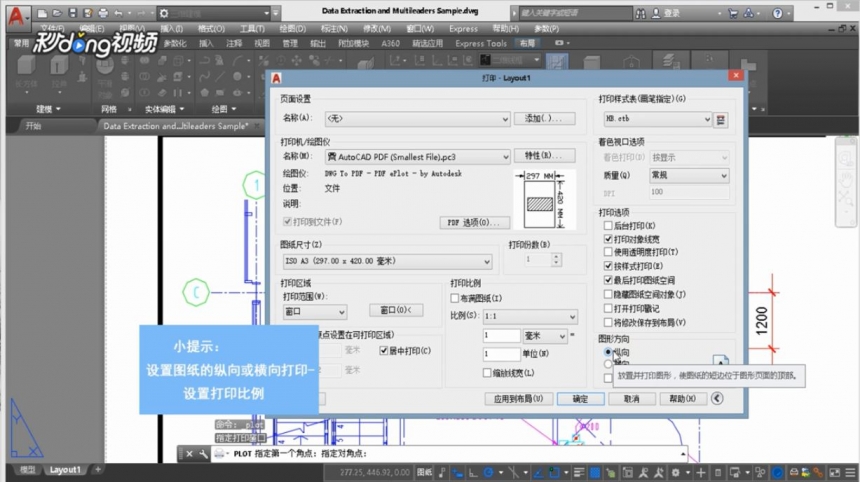Click the hardware acceleration blue circle icon

[x=777, y=472]
